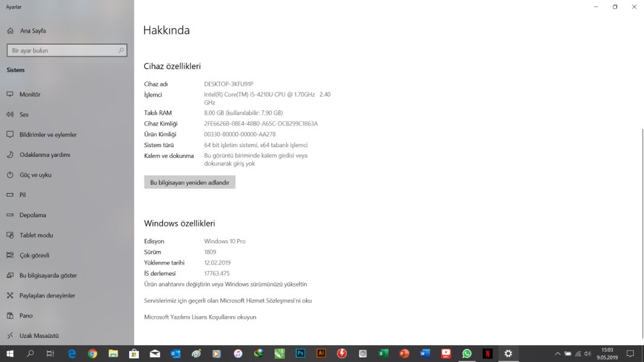644x362 pixels.
Task: Go to Ana Sayfa home
Action: 33,31
